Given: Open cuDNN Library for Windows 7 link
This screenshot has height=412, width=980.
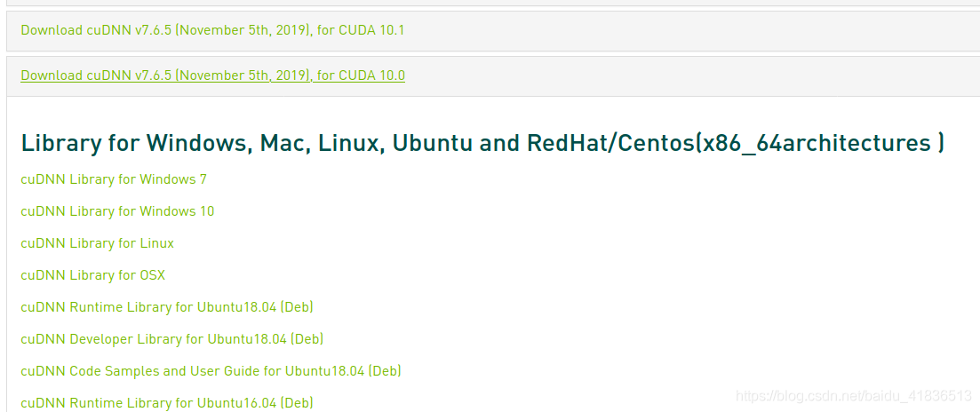Looking at the screenshot, I should click(114, 179).
